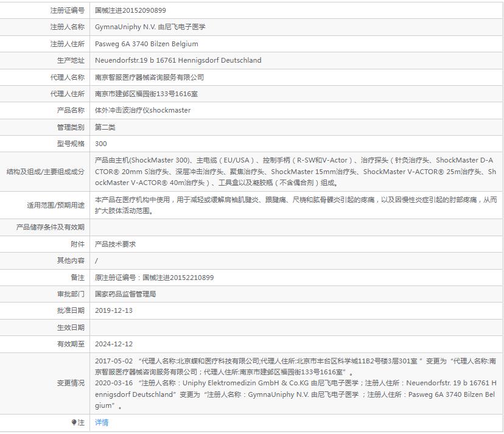Click the 产品名称 label
The image size is (504, 434).
pyautogui.click(x=71, y=110)
